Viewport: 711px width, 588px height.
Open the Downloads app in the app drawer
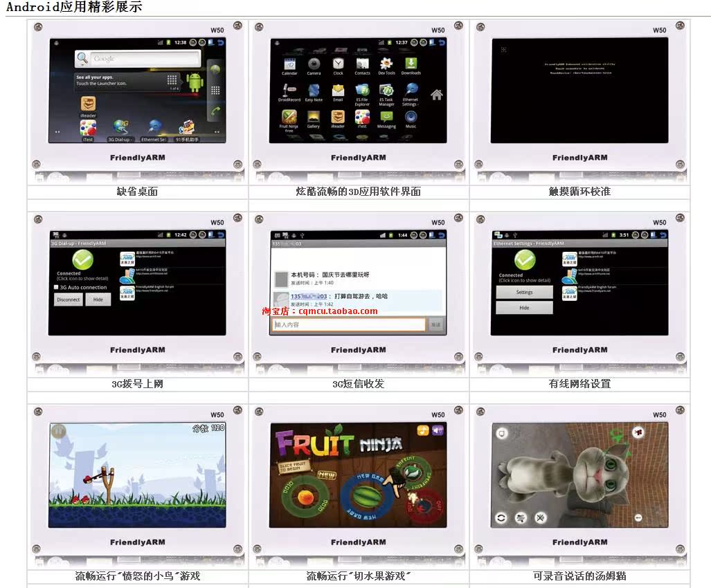coord(411,66)
